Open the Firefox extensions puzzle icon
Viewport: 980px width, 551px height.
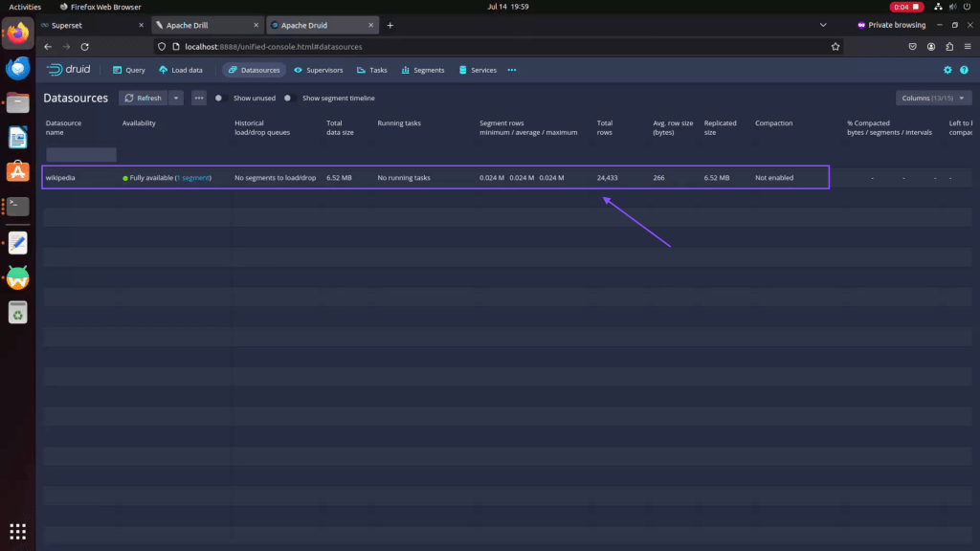(x=948, y=46)
